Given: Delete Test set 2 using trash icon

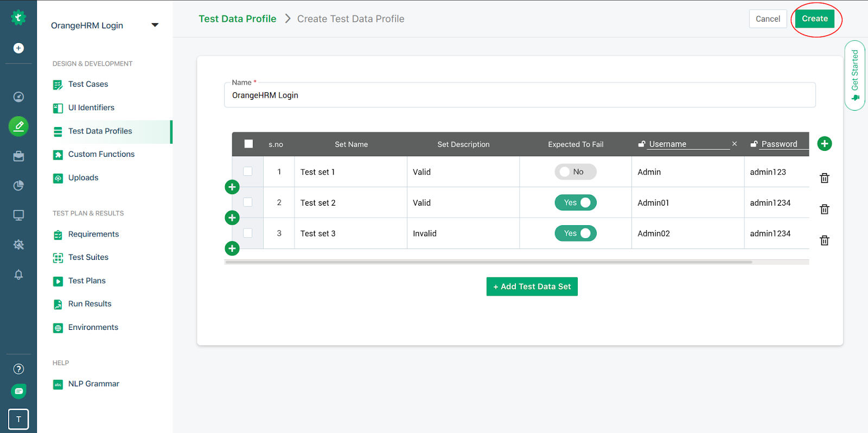Looking at the screenshot, I should [x=825, y=209].
